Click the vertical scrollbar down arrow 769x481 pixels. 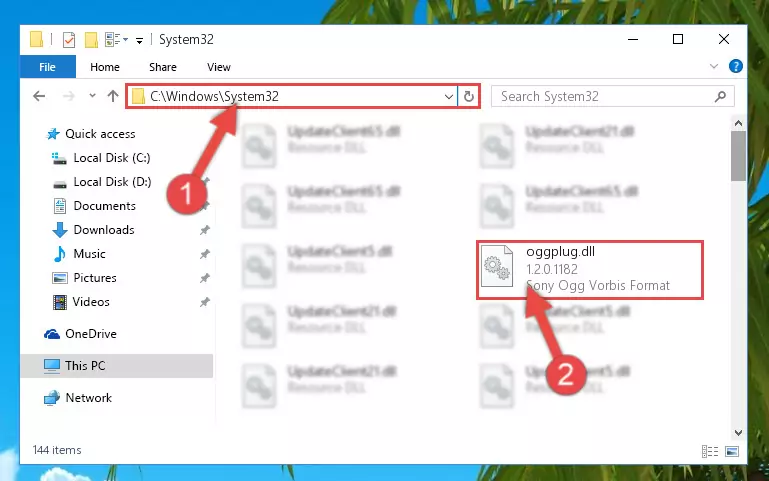(x=738, y=433)
